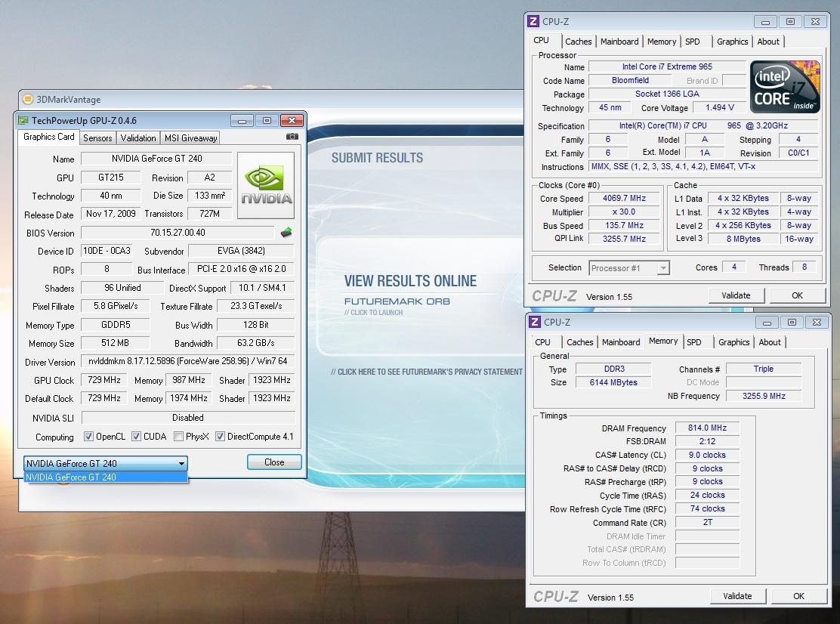This screenshot has height=624, width=840.
Task: Open Caches tab in upper CPU-Z window
Action: tap(579, 42)
